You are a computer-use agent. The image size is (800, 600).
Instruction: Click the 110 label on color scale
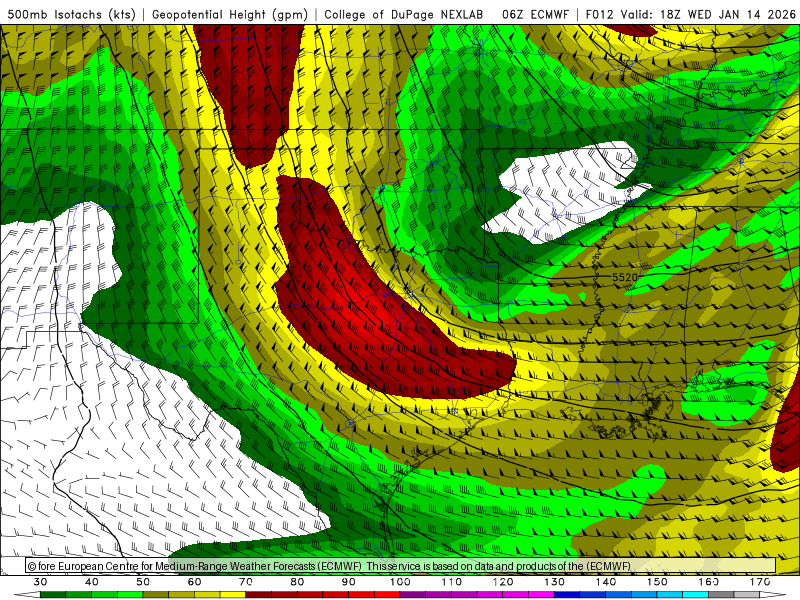452,582
